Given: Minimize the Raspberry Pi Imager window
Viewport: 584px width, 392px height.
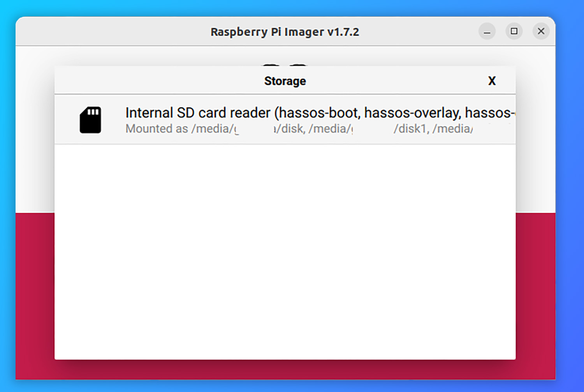Looking at the screenshot, I should coord(487,31).
